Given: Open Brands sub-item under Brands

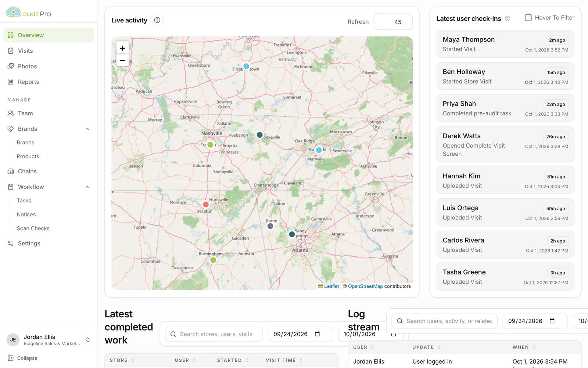Looking at the screenshot, I should click(x=25, y=142).
